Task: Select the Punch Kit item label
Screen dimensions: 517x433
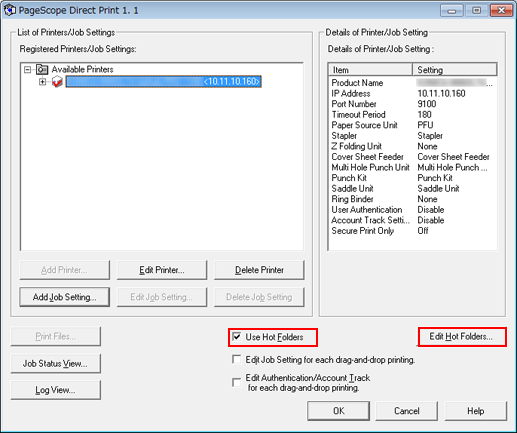Action: (349, 178)
